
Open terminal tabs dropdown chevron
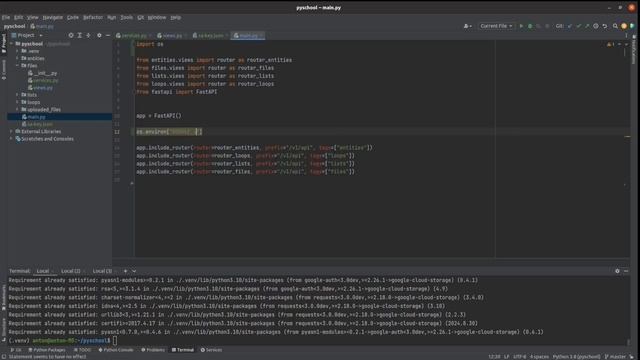click(134, 271)
